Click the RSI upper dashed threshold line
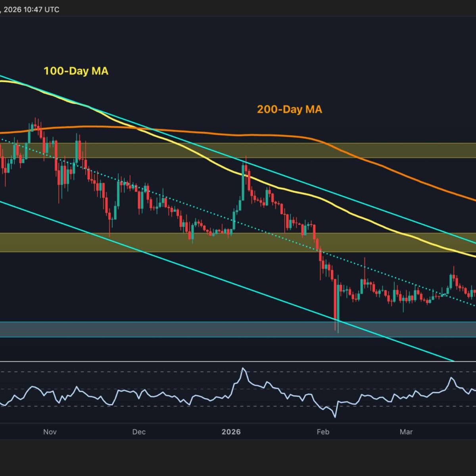 (159, 372)
